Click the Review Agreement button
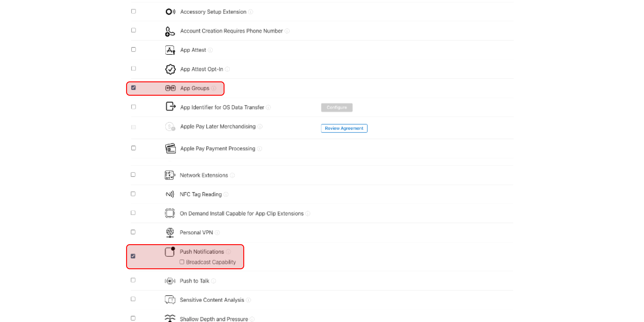The width and height of the screenshot is (644, 322). (x=344, y=128)
